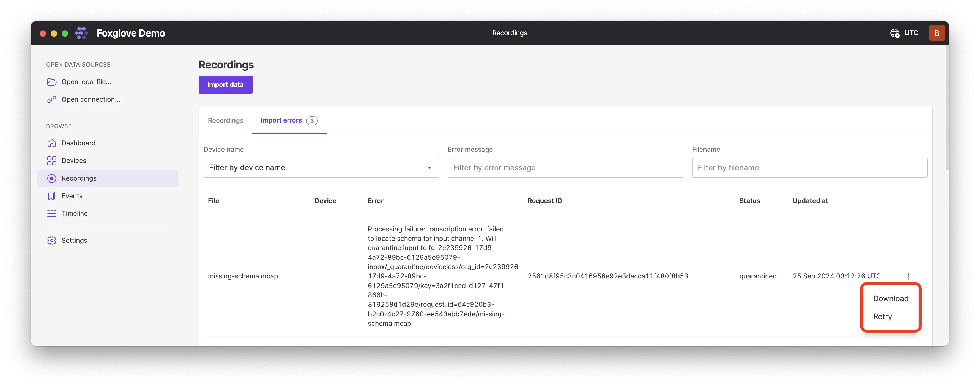Select Recordings in the sidebar
The height and width of the screenshot is (387, 980).
(79, 178)
